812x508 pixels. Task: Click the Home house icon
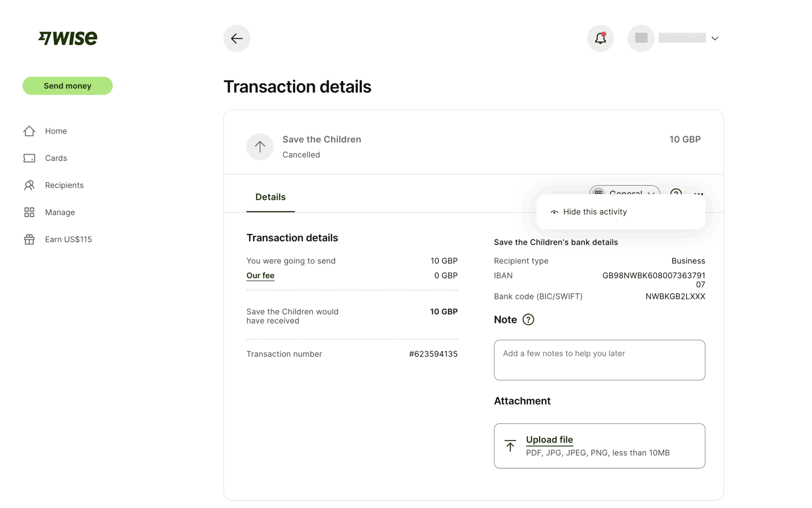[29, 131]
